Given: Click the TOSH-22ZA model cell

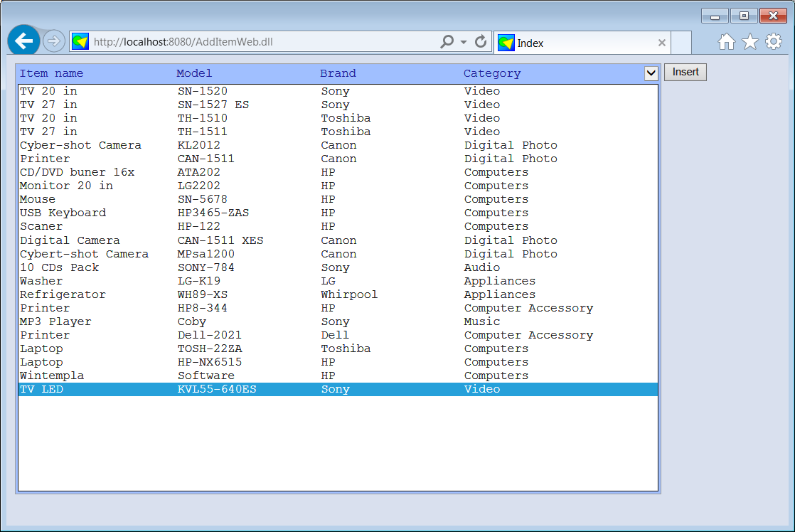Looking at the screenshot, I should tap(209, 349).
